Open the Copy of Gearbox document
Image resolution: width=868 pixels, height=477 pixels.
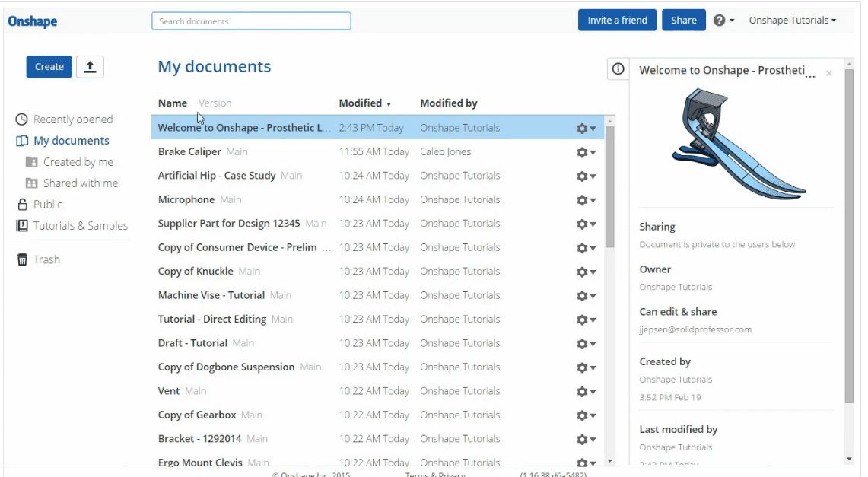click(x=196, y=415)
